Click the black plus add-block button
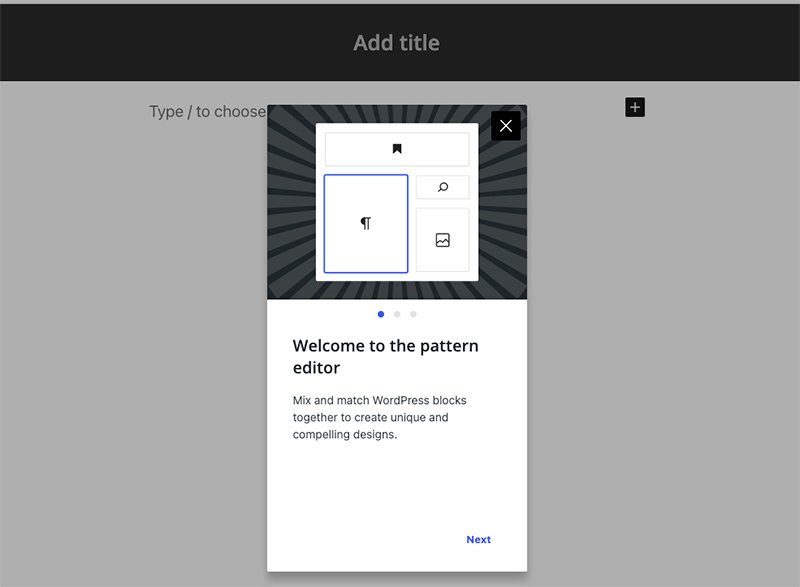This screenshot has width=800, height=587. (x=635, y=107)
